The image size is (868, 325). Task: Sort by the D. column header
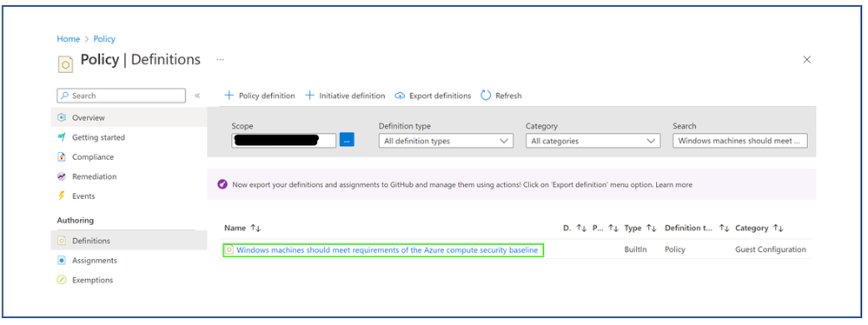click(x=574, y=229)
